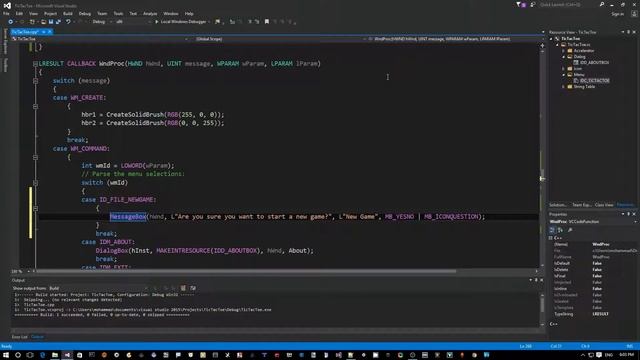Select the Menu folder in Resource View

[x=579, y=75]
